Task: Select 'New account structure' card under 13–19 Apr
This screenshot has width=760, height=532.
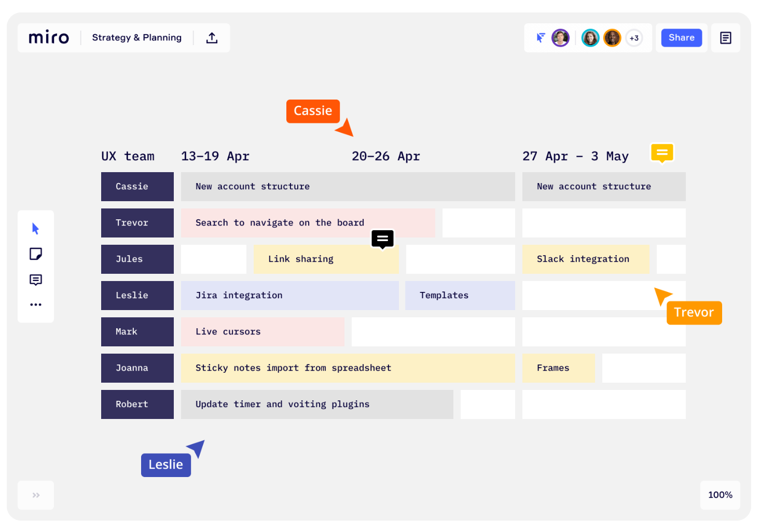Action: [348, 187]
